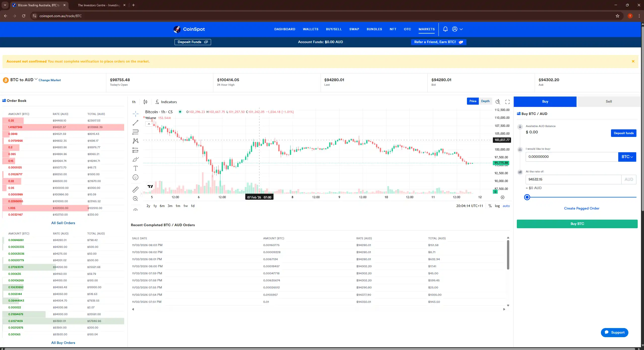
Task: Select the ruler measure tool
Action: click(135, 189)
